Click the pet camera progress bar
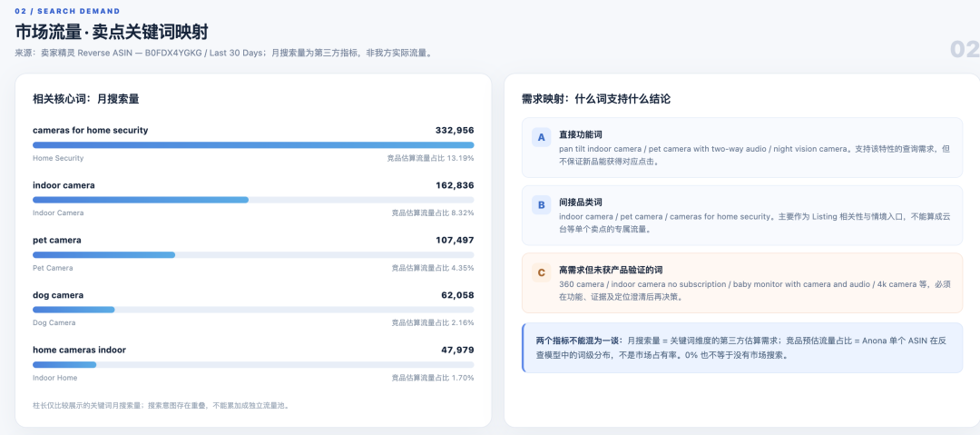This screenshot has height=435, width=980. point(253,255)
